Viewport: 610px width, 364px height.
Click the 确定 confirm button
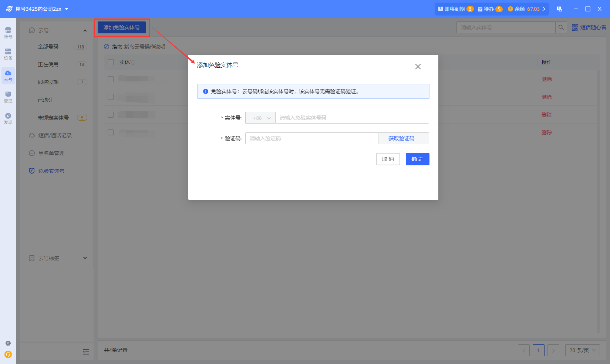click(417, 159)
